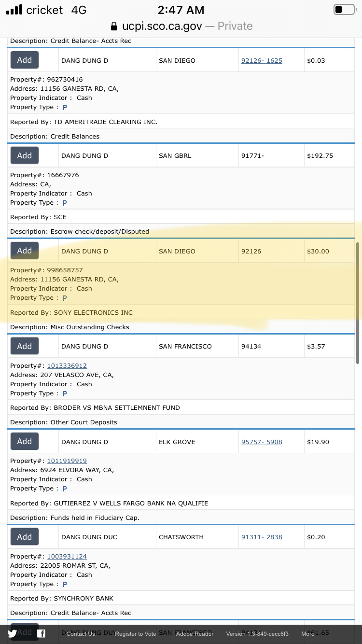Add the $0.03 San Diego property
Screen dimensions: 362x644
click(x=25, y=60)
